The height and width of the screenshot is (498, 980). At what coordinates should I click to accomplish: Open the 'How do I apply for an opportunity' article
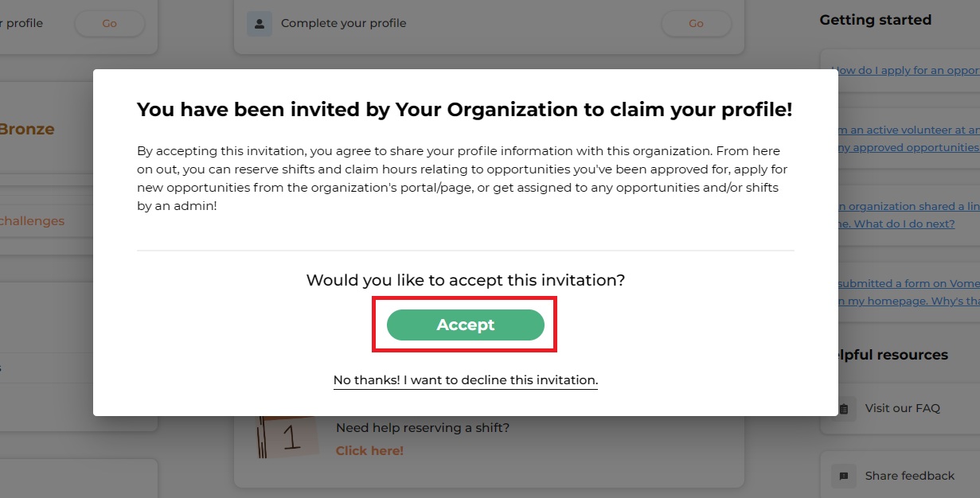pos(906,70)
